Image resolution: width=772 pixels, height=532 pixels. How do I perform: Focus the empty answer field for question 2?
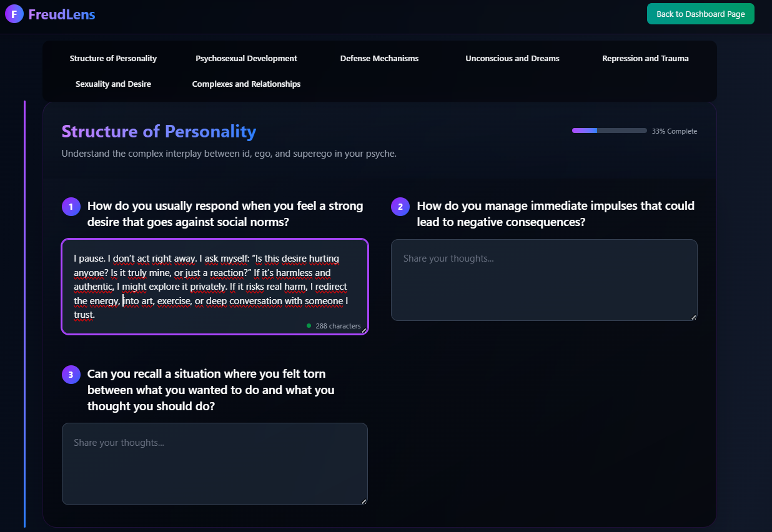pyautogui.click(x=543, y=280)
